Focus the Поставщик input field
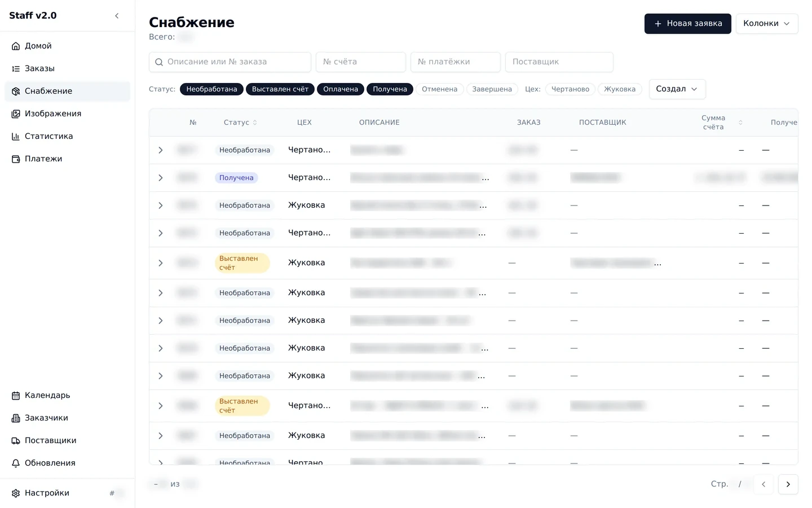Image resolution: width=812 pixels, height=508 pixels. coord(559,62)
